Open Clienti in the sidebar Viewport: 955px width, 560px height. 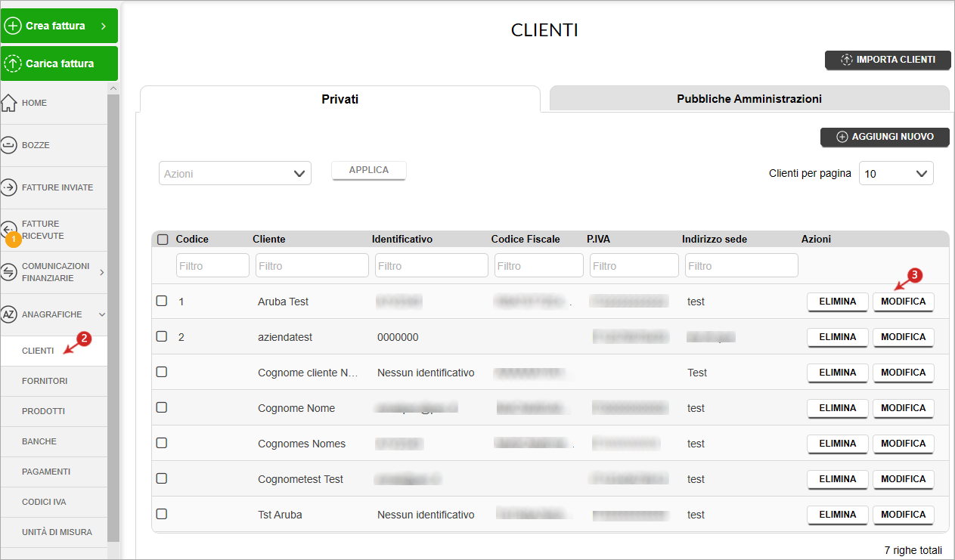tap(54, 351)
